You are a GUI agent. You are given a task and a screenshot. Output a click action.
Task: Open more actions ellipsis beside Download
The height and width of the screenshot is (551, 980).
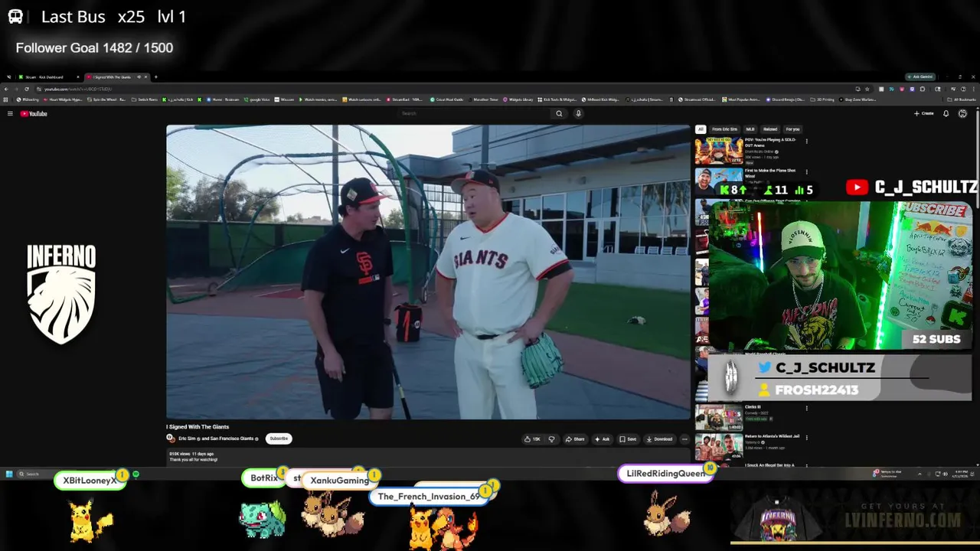[684, 439]
